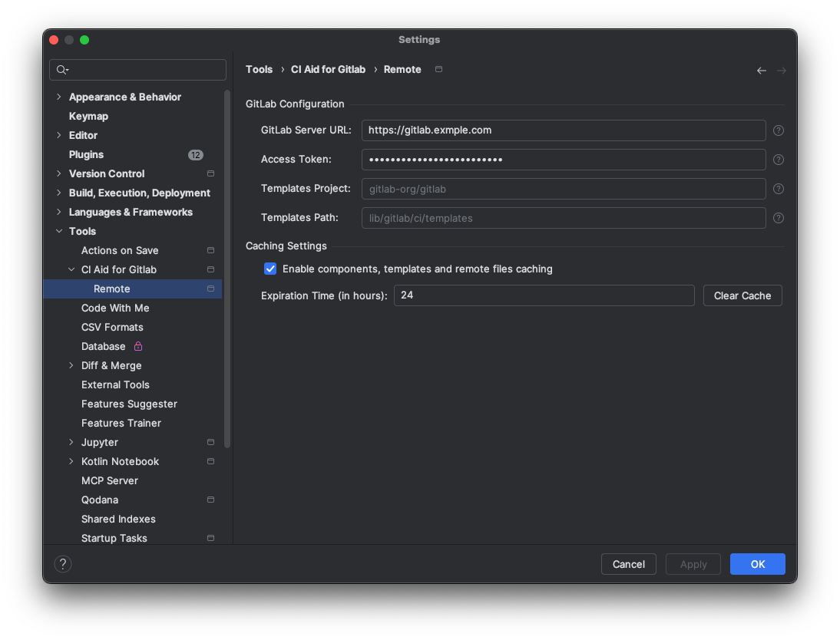Expand Build, Execution, Deployment section
The image size is (840, 640).
[59, 193]
